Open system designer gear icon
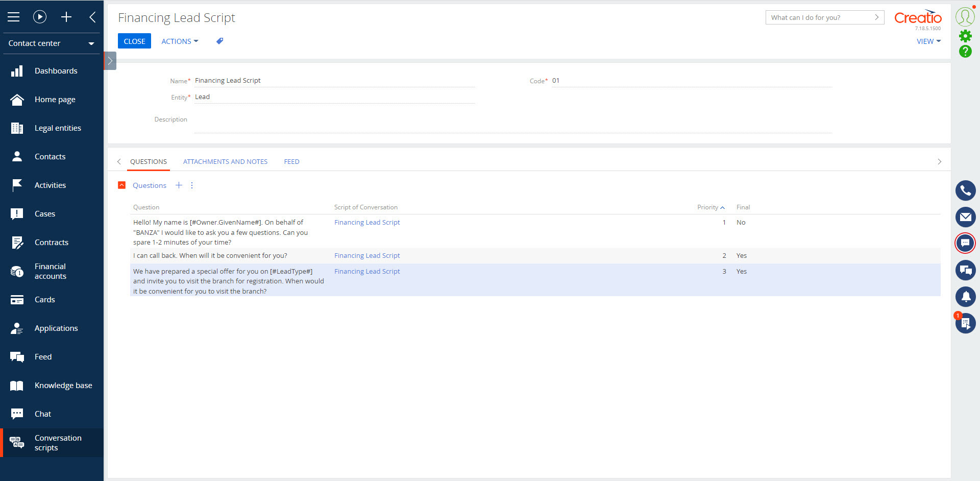Viewport: 980px width, 481px height. tap(965, 36)
